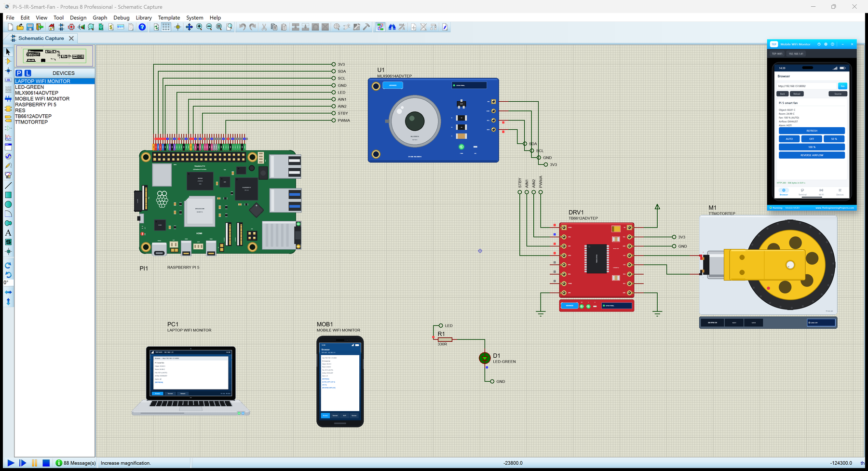Select the Component Mode tool
Viewport: 868px width, 471px height.
pos(8,61)
